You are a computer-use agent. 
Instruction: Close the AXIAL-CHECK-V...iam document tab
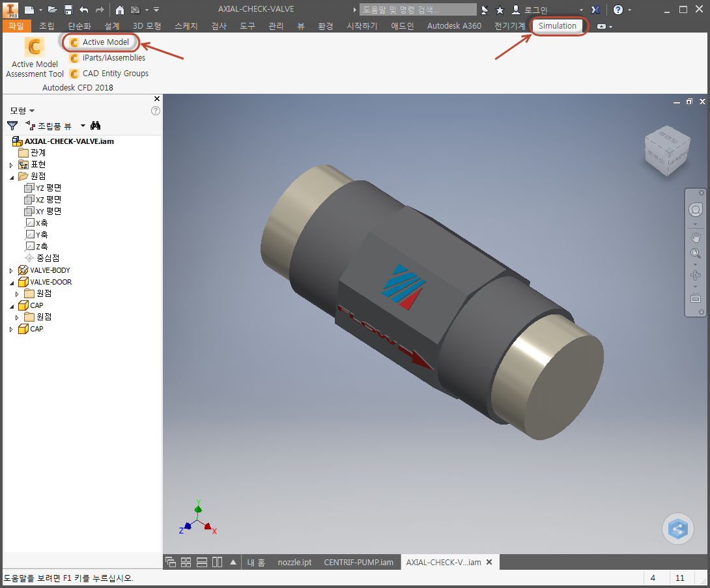click(x=489, y=562)
